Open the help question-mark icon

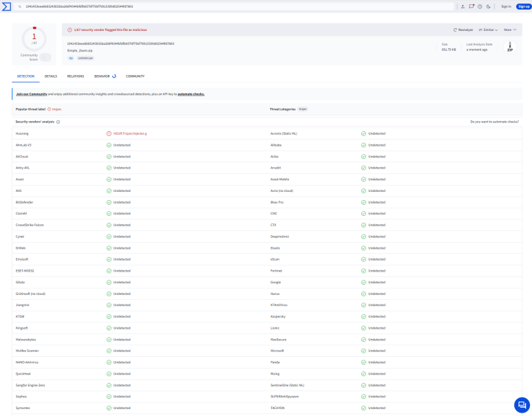480,6
